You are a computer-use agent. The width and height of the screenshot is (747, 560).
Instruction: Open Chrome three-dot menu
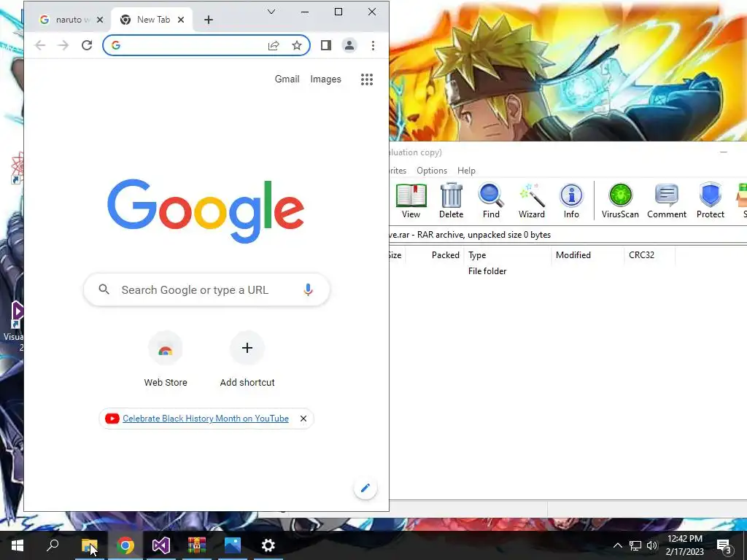(x=373, y=45)
